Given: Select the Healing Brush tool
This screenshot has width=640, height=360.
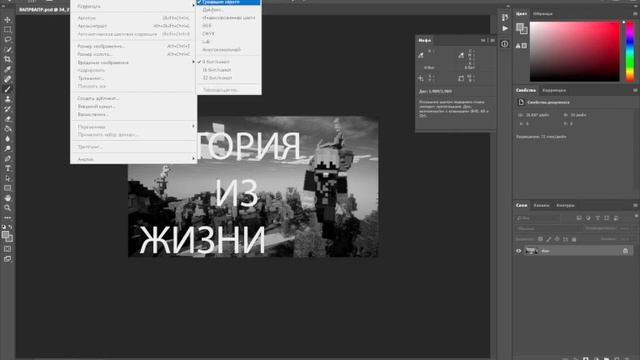Looking at the screenshot, I should [x=7, y=79].
